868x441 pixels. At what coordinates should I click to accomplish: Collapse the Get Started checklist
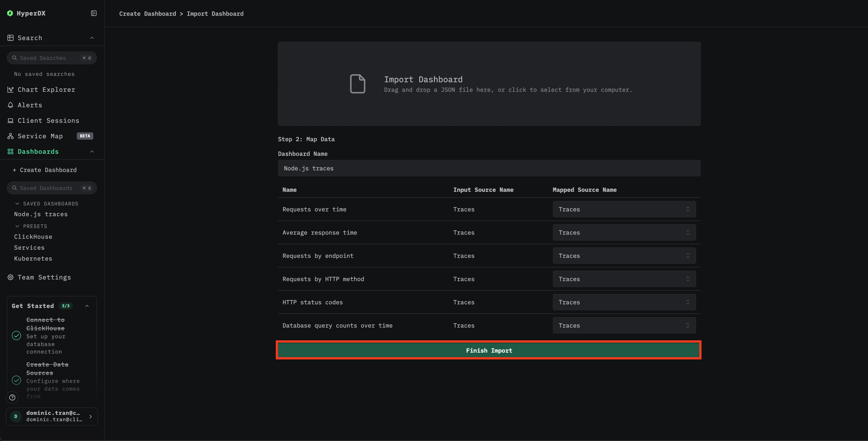point(87,306)
